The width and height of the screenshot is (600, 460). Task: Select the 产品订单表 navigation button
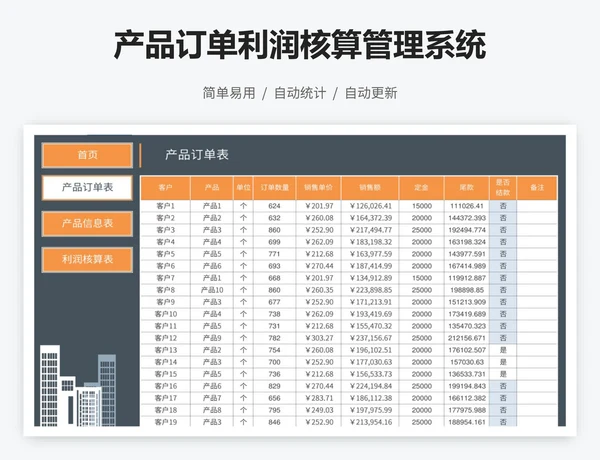tap(87, 188)
